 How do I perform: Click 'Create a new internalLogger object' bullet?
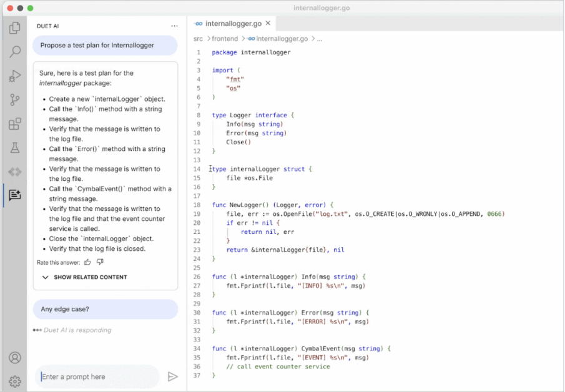tap(107, 99)
